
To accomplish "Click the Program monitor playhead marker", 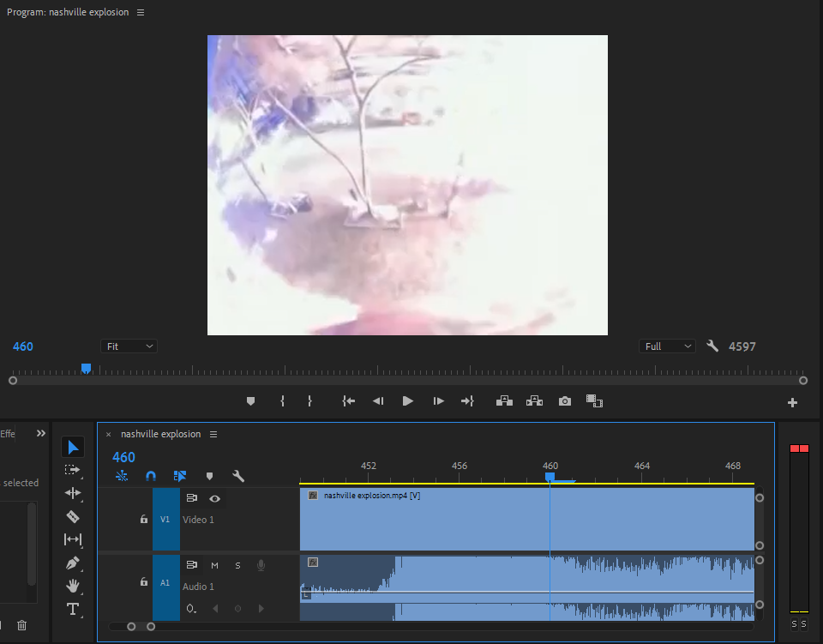I will [x=86, y=369].
